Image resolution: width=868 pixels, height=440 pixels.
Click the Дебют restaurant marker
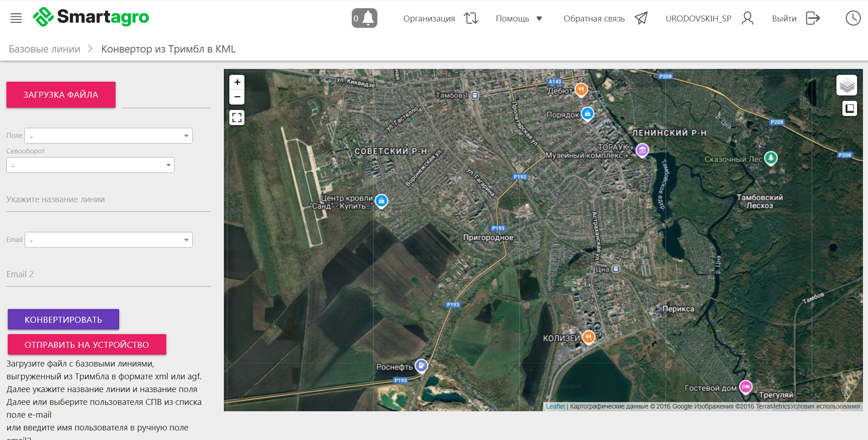(x=581, y=89)
